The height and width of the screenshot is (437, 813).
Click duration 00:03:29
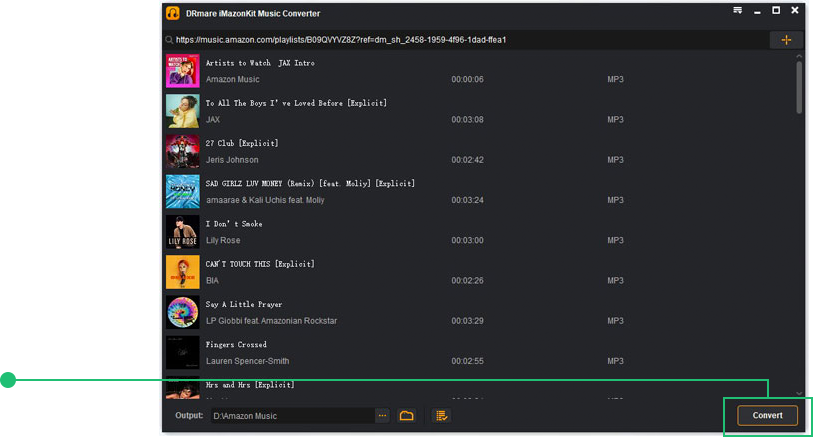pos(467,321)
